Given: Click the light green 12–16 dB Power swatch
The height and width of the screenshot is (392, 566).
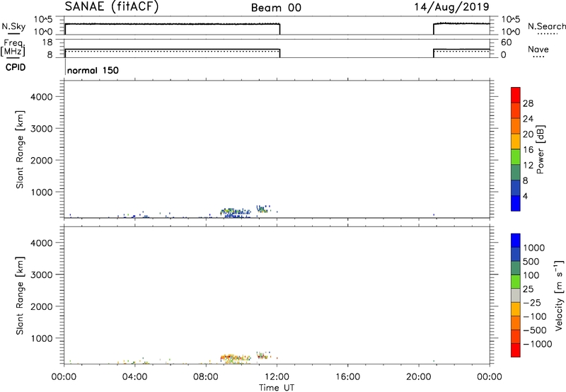Looking at the screenshot, I should [x=516, y=156].
